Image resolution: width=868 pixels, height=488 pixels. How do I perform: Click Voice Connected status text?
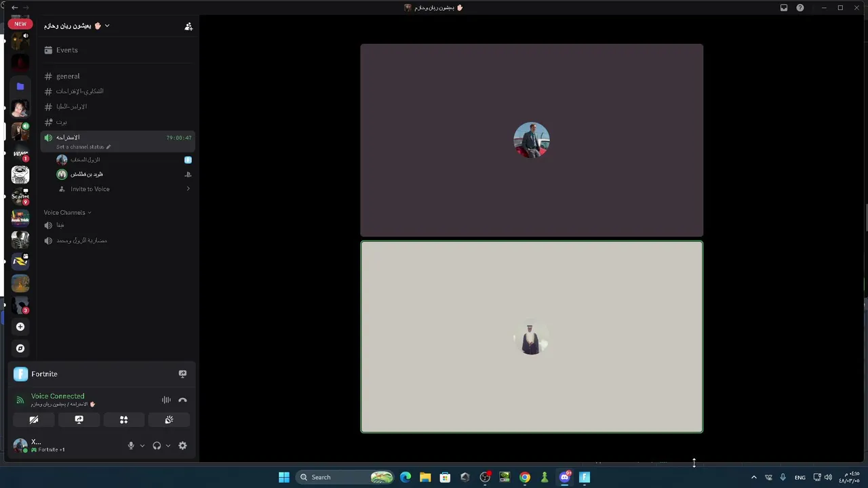[58, 396]
